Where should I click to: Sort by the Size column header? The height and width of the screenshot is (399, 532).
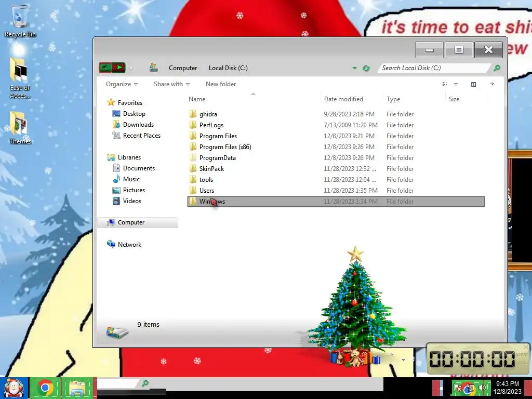tap(454, 99)
